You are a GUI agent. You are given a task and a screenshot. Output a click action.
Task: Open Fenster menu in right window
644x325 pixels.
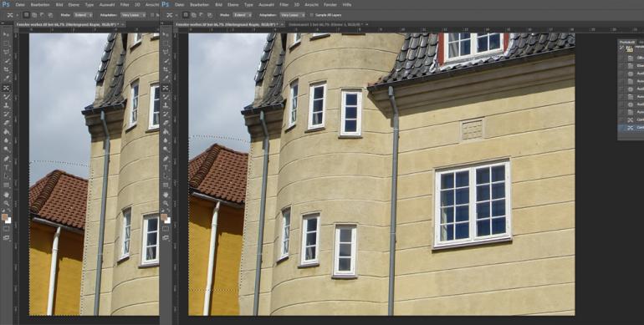click(x=330, y=4)
